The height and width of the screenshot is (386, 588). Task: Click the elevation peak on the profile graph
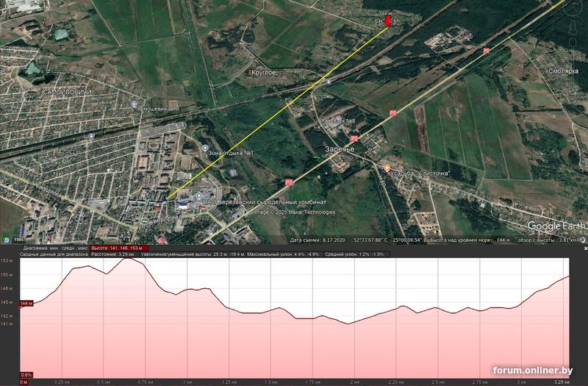point(126,258)
